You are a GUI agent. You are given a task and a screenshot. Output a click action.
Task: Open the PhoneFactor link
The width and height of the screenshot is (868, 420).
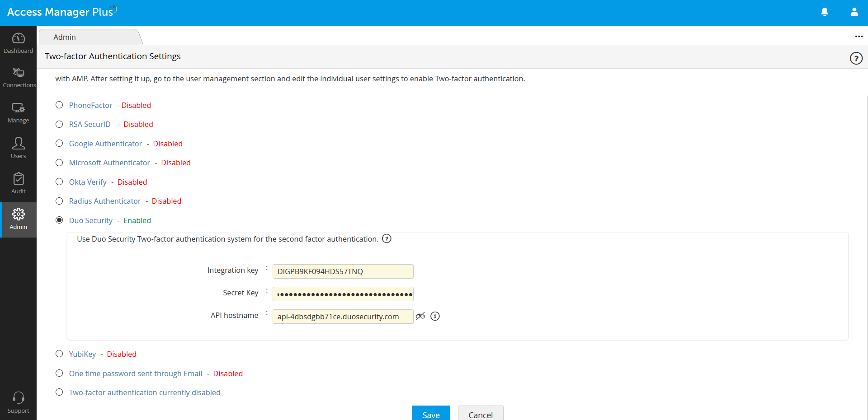coord(90,105)
